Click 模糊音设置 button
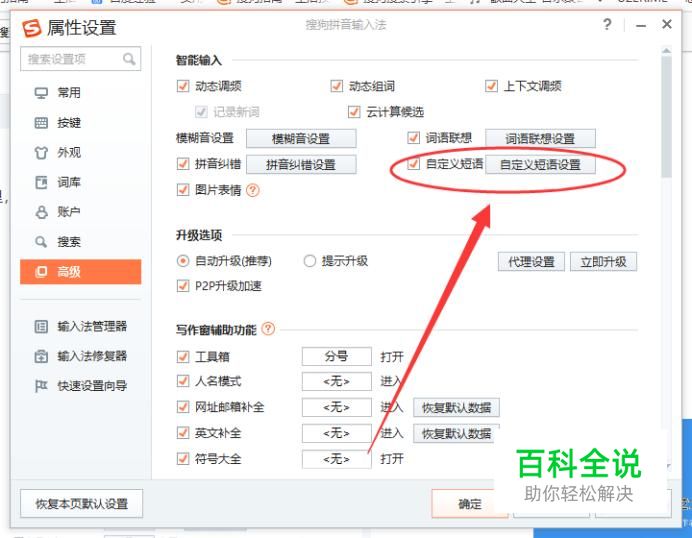 [x=301, y=139]
